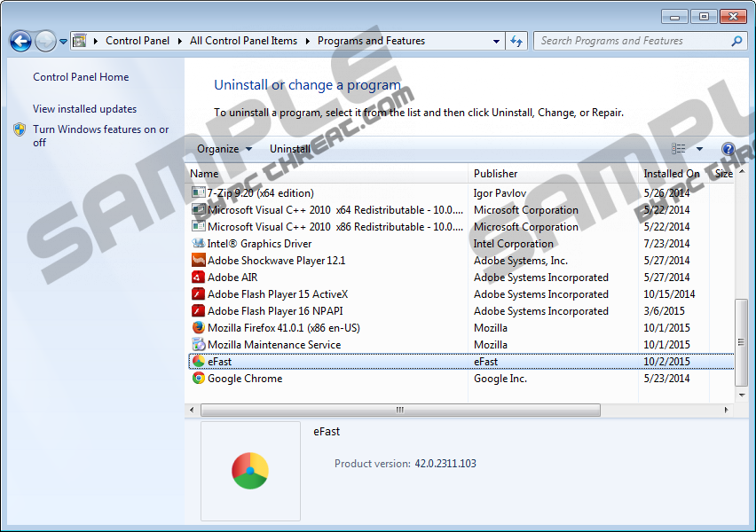Open the Organize menu
The image size is (756, 532).
coord(224,149)
